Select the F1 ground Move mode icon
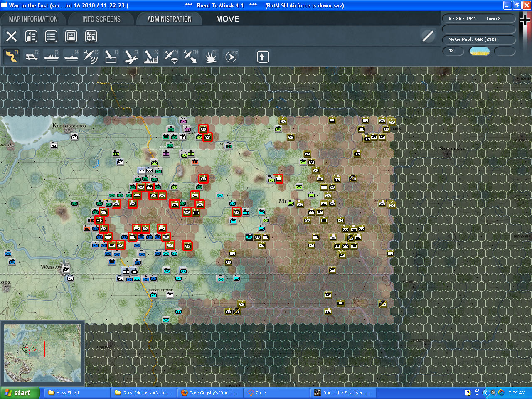This screenshot has height=399, width=532. click(x=11, y=57)
